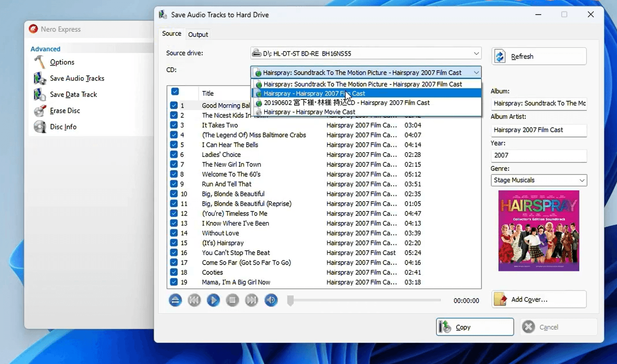Click the Advanced heading in Nero Express
Image resolution: width=617 pixels, height=364 pixels.
45,49
